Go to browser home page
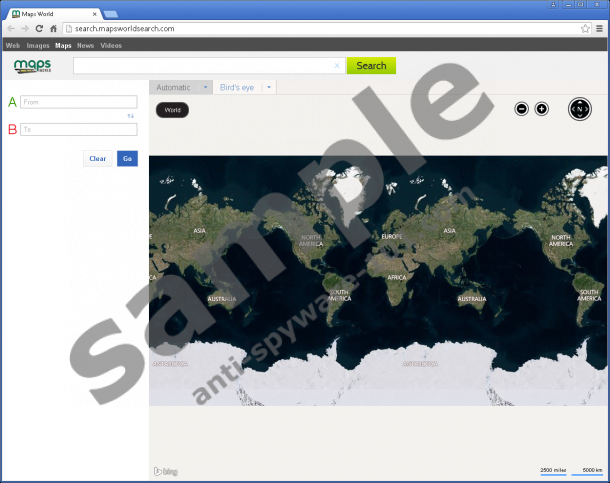The image size is (610, 483). pyautogui.click(x=53, y=29)
